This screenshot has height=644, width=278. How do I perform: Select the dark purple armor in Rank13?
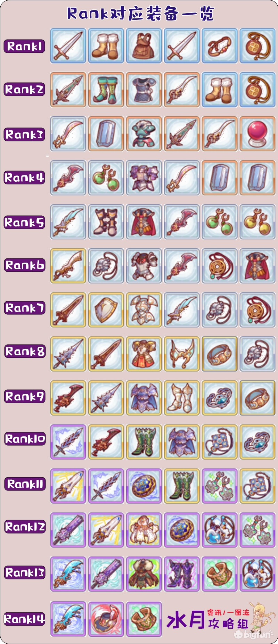(x=182, y=574)
